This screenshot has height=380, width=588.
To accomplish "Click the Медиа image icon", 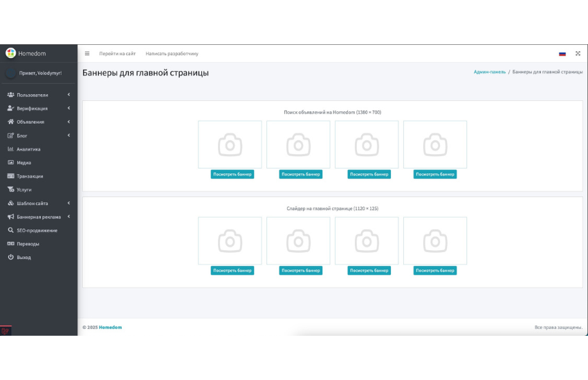I will [10, 163].
